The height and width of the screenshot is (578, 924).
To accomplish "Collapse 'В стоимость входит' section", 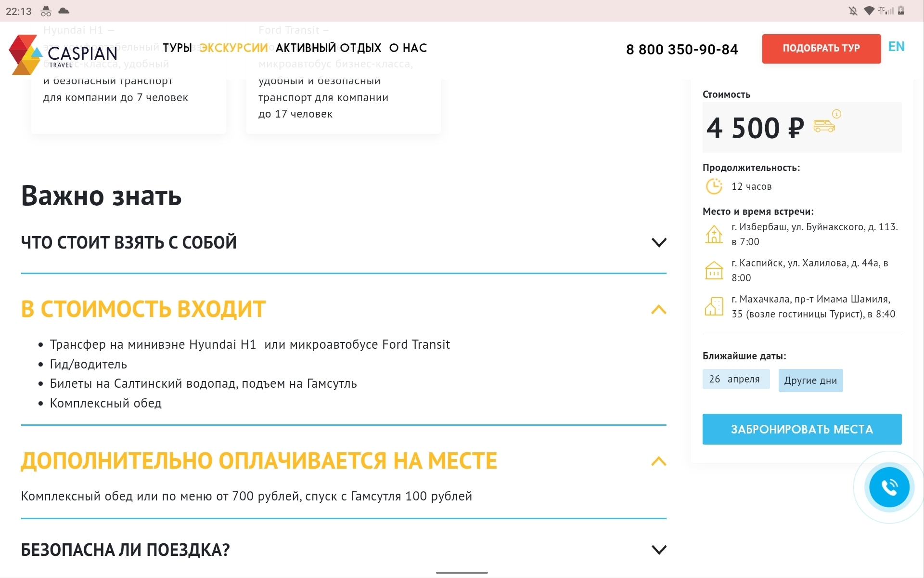I will coord(658,310).
